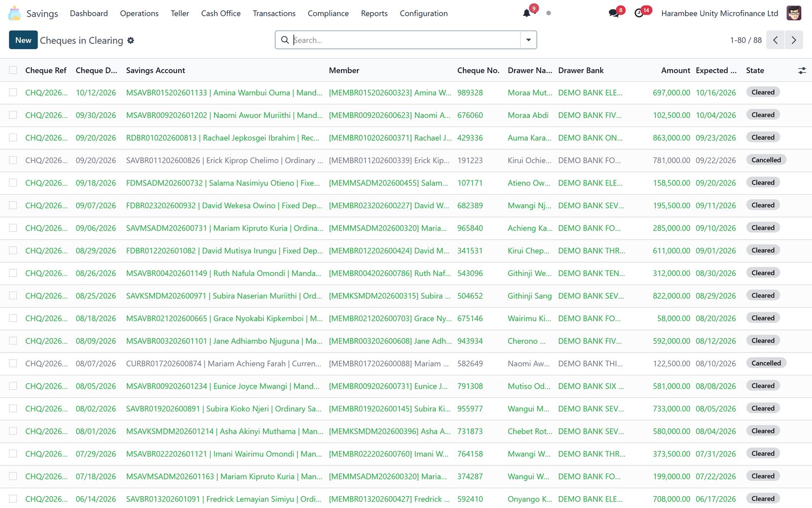Open the Reports menu
812x508 pixels.
click(x=374, y=13)
